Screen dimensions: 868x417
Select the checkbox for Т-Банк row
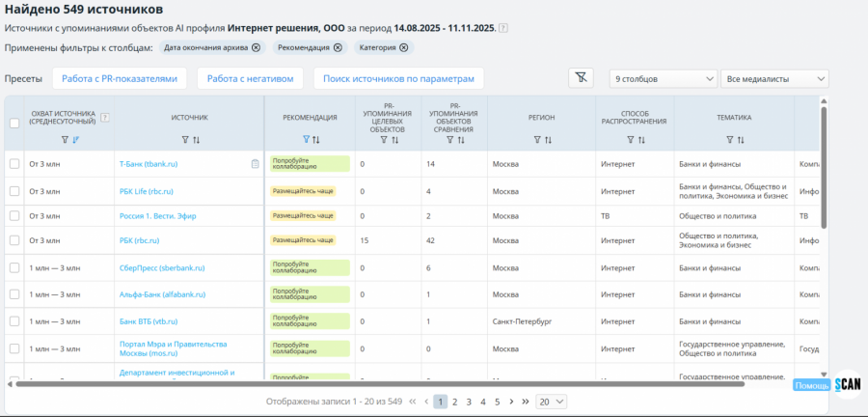click(x=14, y=164)
